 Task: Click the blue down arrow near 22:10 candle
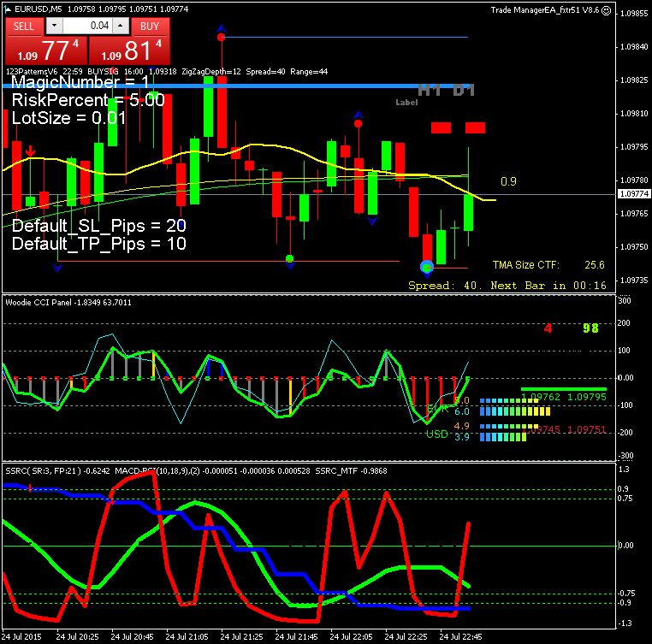click(x=372, y=221)
